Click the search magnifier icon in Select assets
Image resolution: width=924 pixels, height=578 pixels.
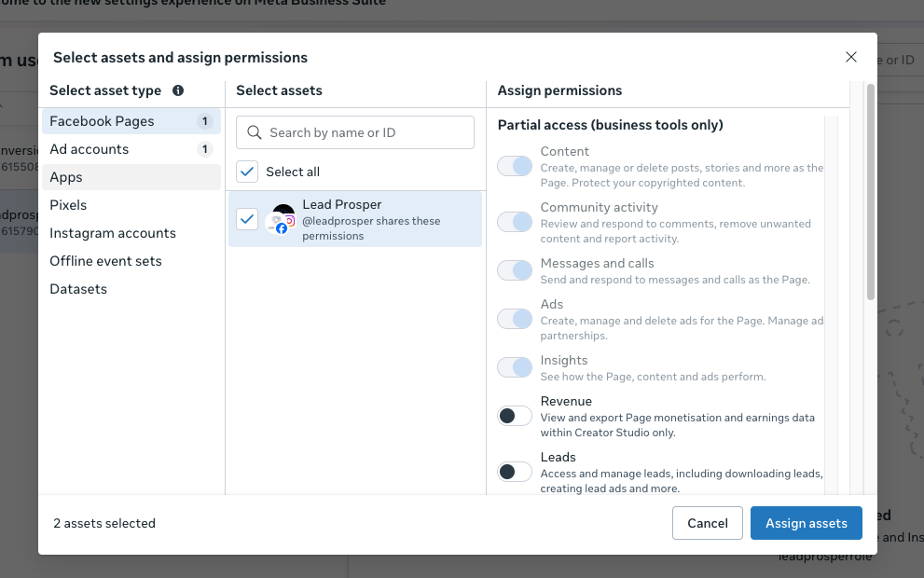254,132
